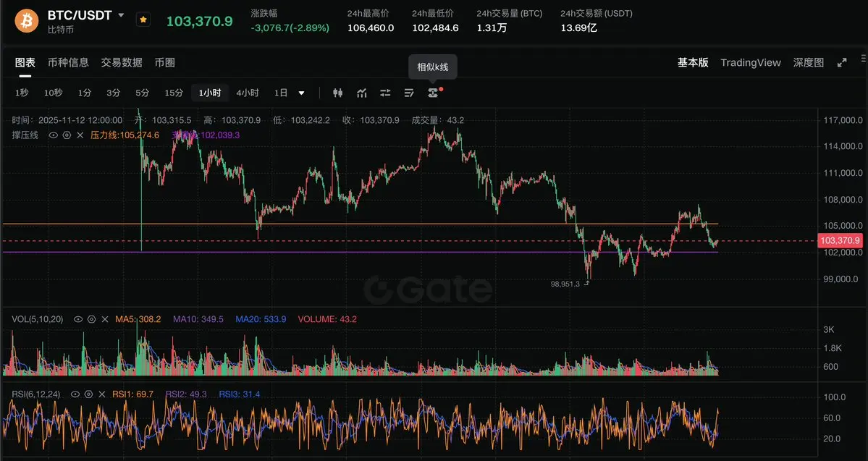
Task: Click the MA5: 308.2 value
Action: (x=138, y=319)
